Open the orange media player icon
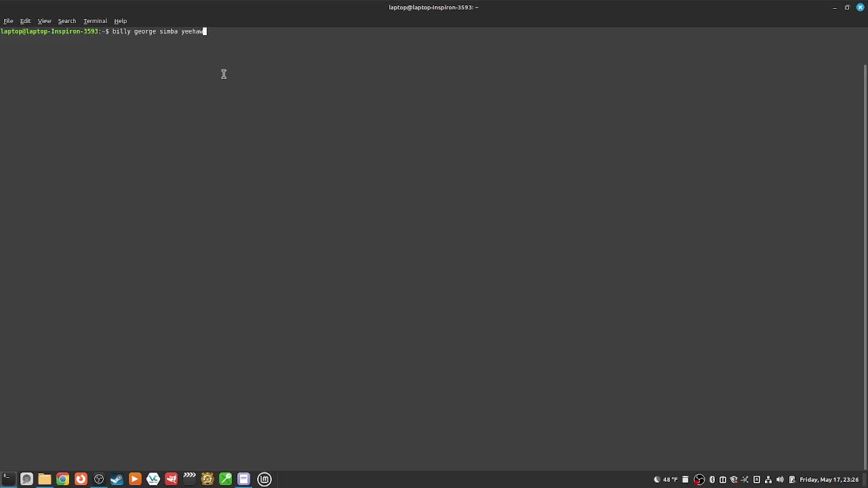868x488 pixels. pyautogui.click(x=135, y=479)
